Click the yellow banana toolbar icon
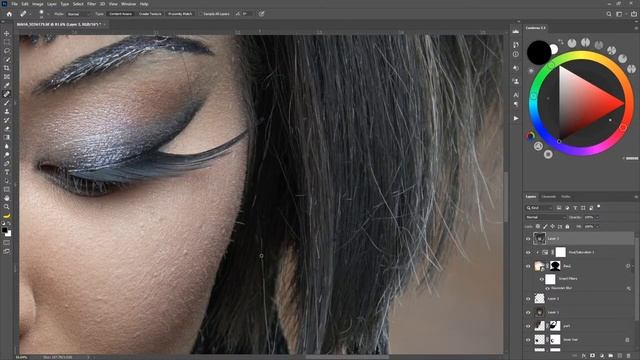This screenshot has height=360, width=640. (7, 216)
